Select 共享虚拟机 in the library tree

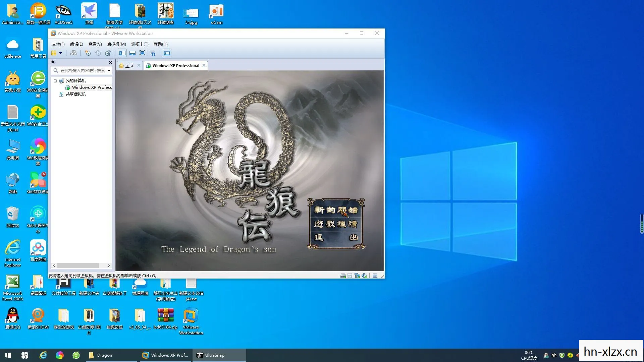coord(73,94)
